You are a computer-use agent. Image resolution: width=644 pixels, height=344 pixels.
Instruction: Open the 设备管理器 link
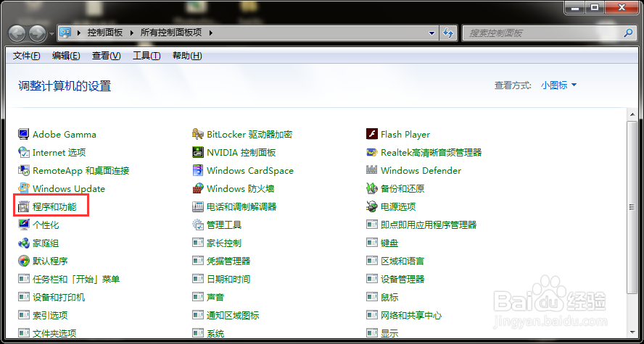point(402,280)
